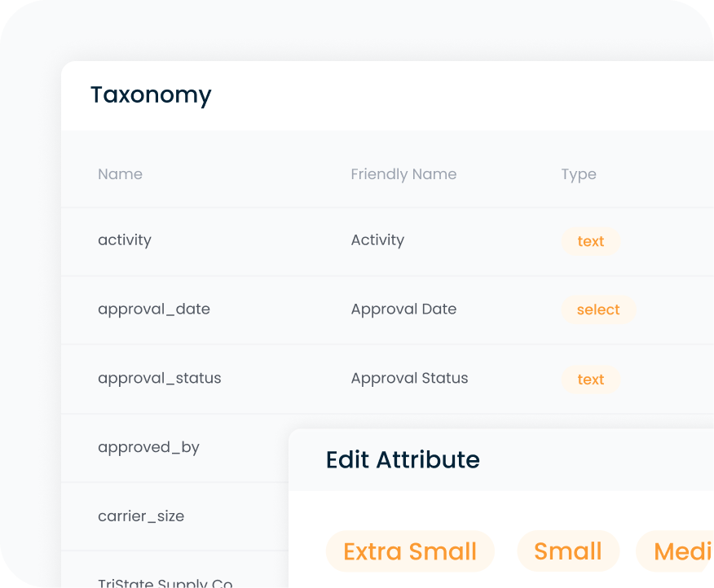The width and height of the screenshot is (714, 588).
Task: Click the 'Activity' friendly name cell
Action: click(x=377, y=239)
